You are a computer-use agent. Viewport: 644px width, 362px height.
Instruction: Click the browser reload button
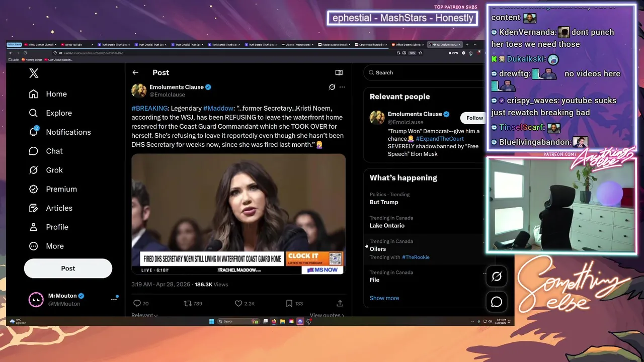click(25, 53)
